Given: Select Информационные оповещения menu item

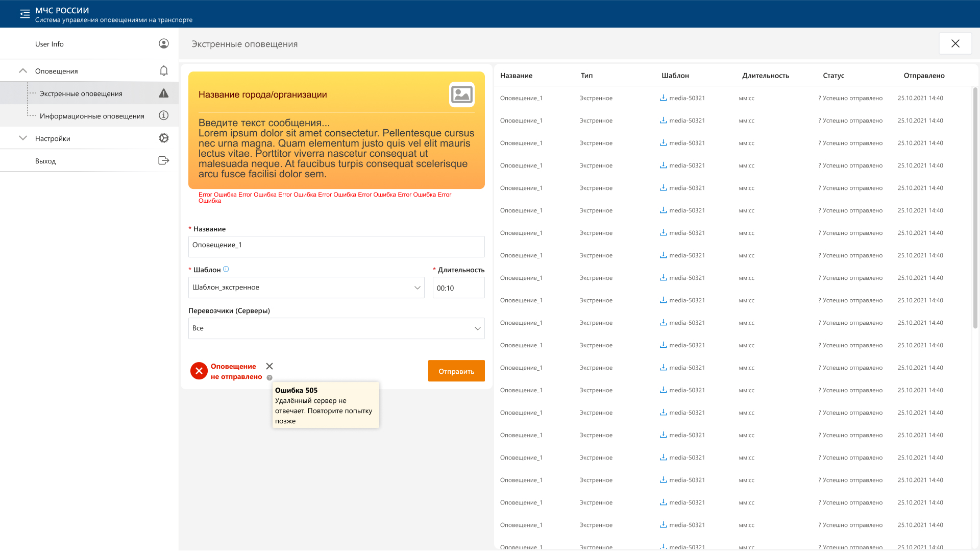Looking at the screenshot, I should pos(92,116).
